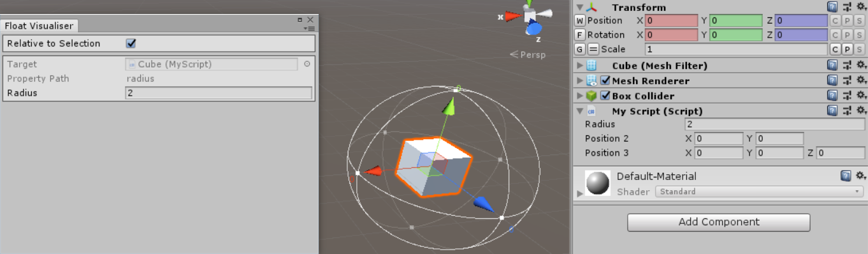Toggle Relative to Selection checkbox
The width and height of the screenshot is (868, 254).
[x=131, y=43]
